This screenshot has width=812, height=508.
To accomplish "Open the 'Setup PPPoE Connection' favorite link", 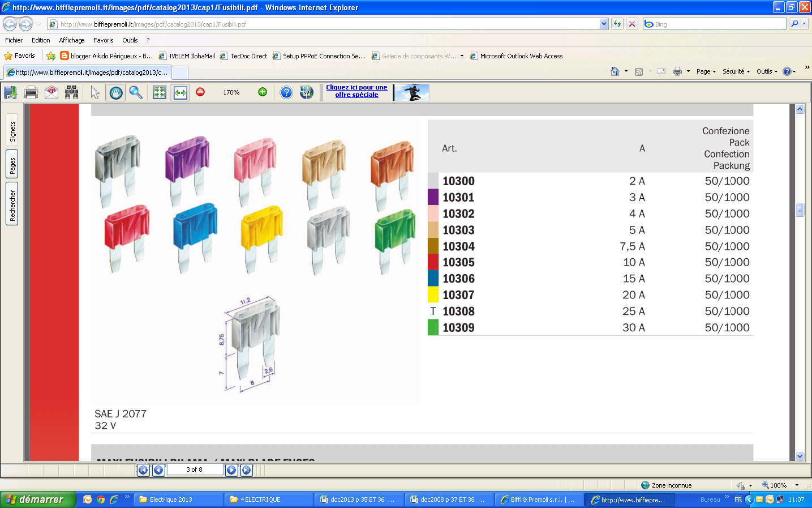I will [x=319, y=56].
